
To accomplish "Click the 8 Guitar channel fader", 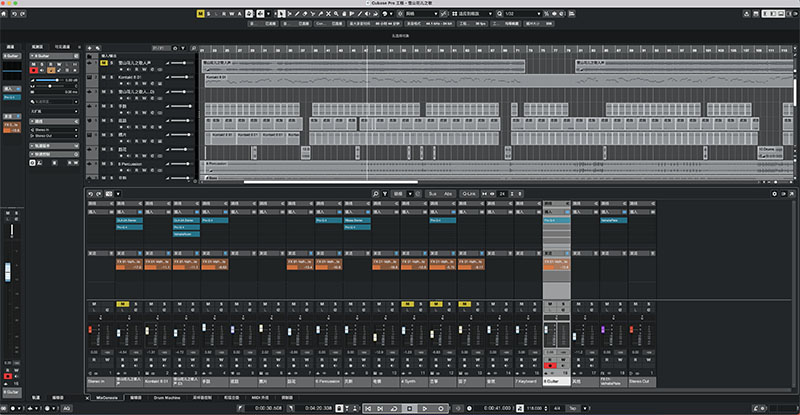I will [x=546, y=330].
